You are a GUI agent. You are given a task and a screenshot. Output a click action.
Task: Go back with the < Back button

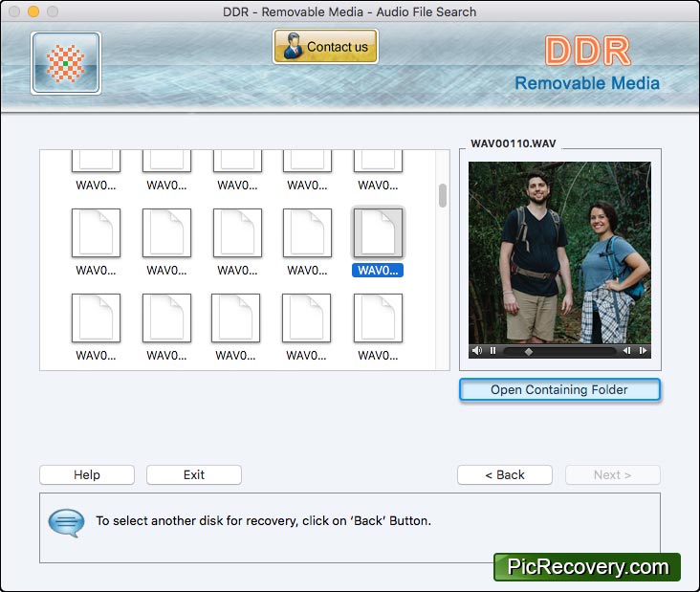(x=505, y=474)
